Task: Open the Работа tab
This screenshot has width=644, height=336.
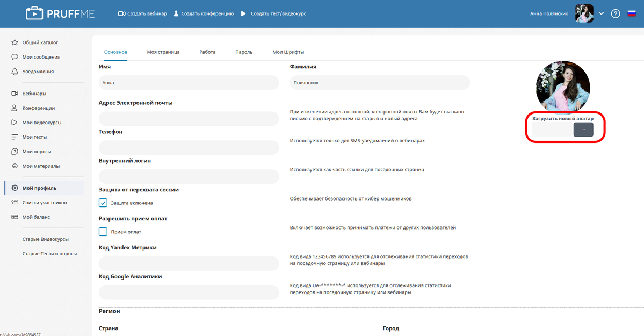Action: [x=207, y=52]
